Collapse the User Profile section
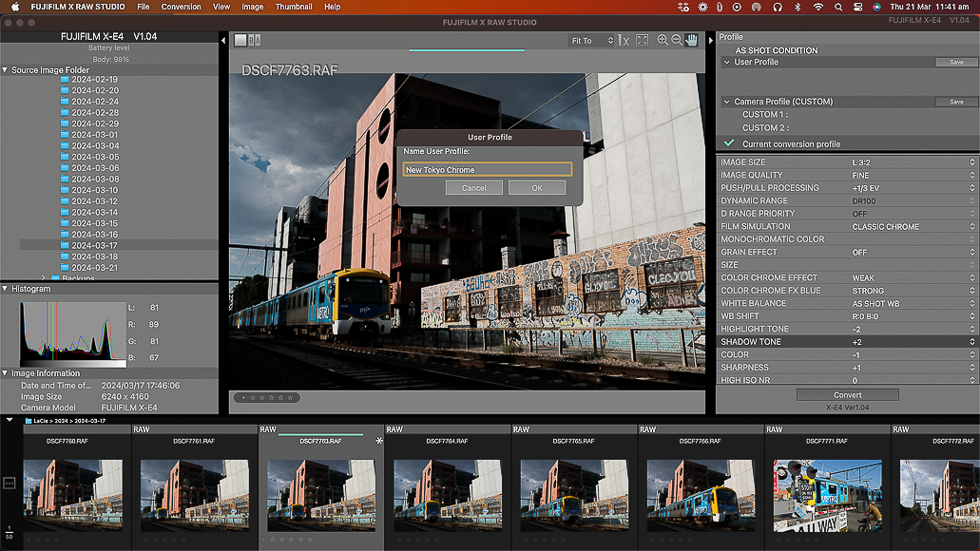Screen dimensions: 980x551 click(x=726, y=62)
